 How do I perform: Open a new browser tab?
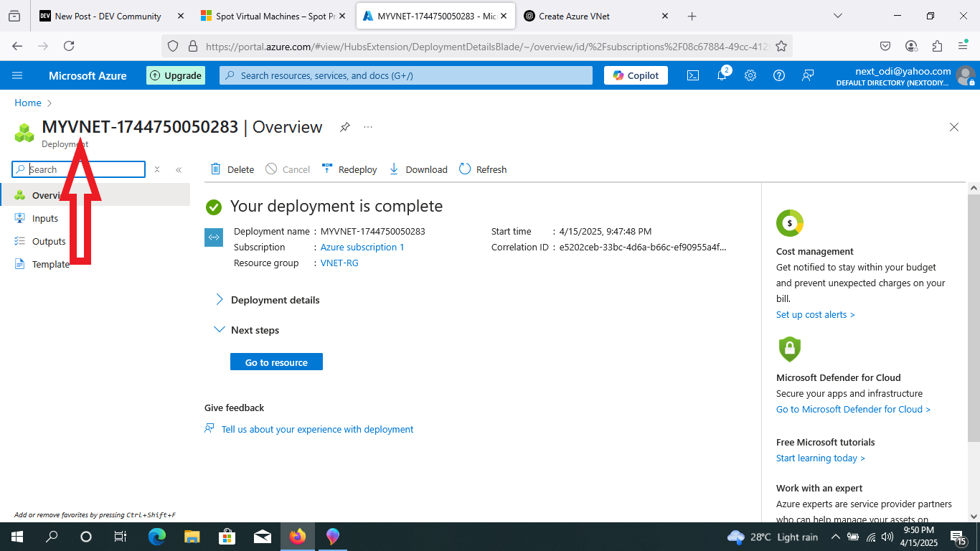pyautogui.click(x=692, y=16)
